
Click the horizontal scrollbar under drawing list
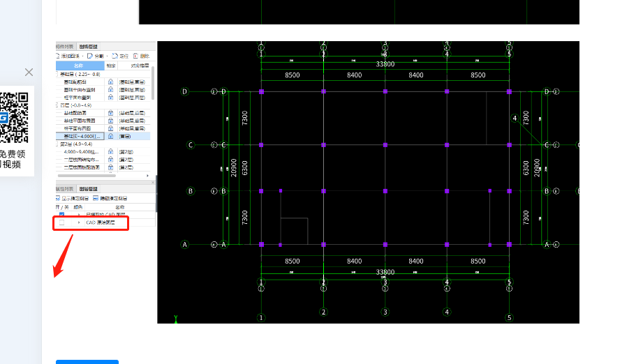click(87, 176)
